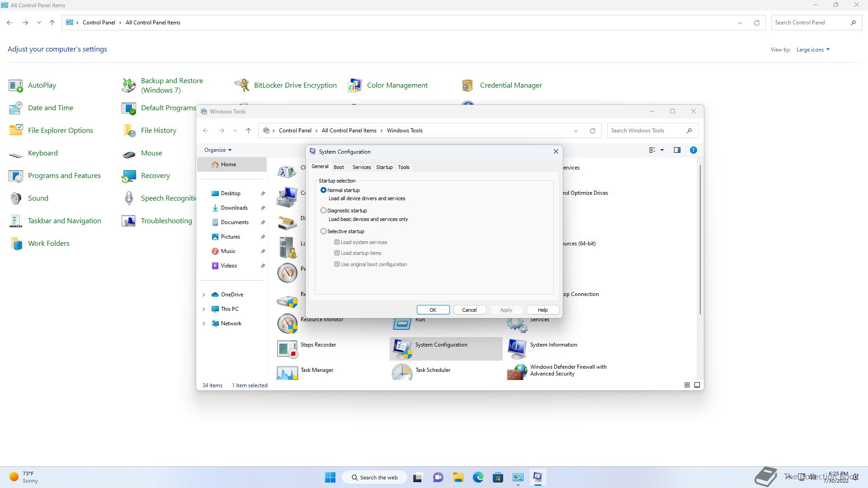Image resolution: width=868 pixels, height=488 pixels.
Task: Close the System Configuration dialog
Action: [x=556, y=152]
